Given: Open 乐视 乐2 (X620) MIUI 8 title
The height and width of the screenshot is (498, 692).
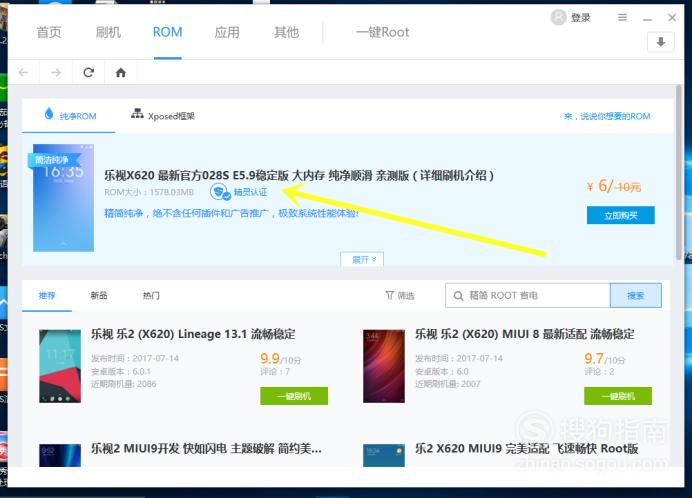Looking at the screenshot, I should 525,334.
